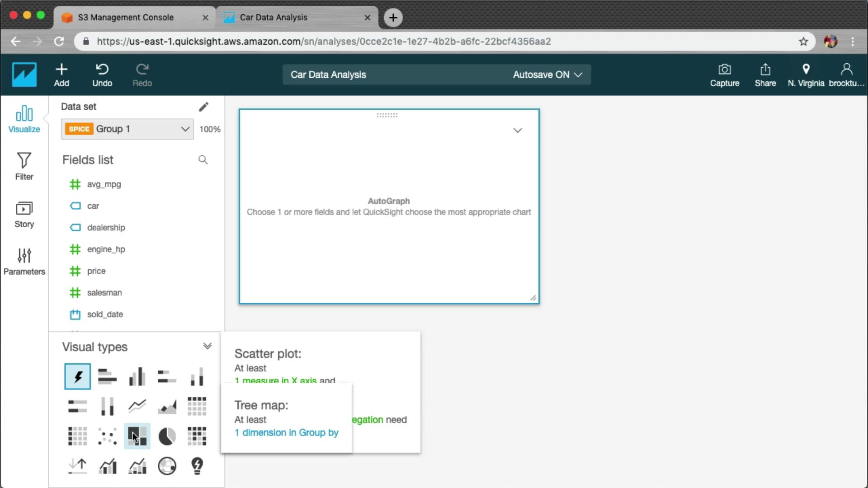Image resolution: width=868 pixels, height=488 pixels.
Task: Pick the line chart visual type
Action: click(x=137, y=406)
